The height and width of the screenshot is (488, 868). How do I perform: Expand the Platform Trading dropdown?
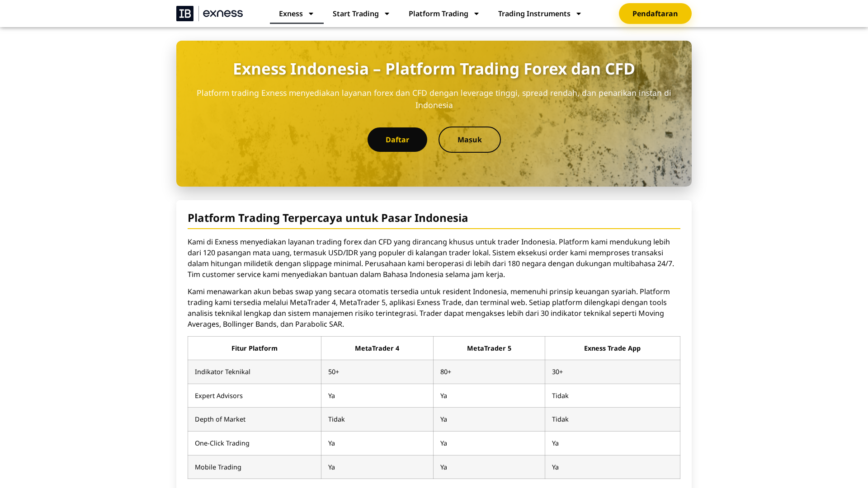[x=476, y=14]
